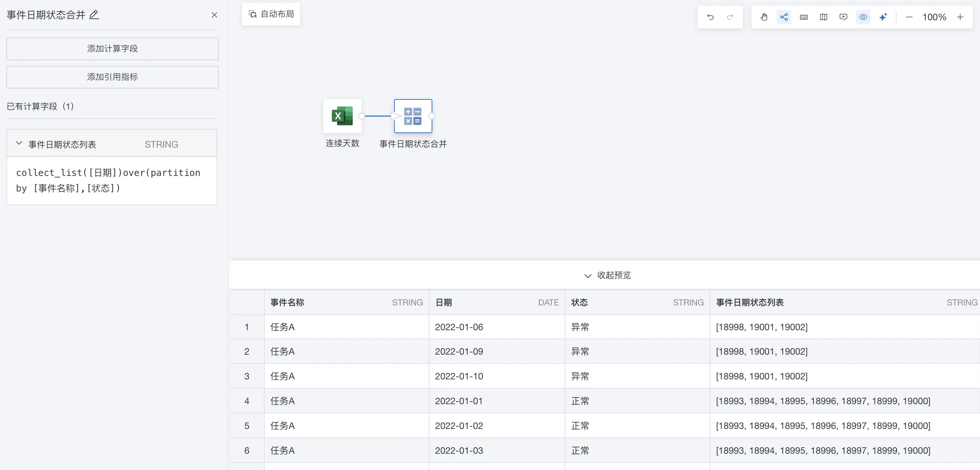Zoom out with the minus button
980x470 pixels.
click(x=909, y=17)
